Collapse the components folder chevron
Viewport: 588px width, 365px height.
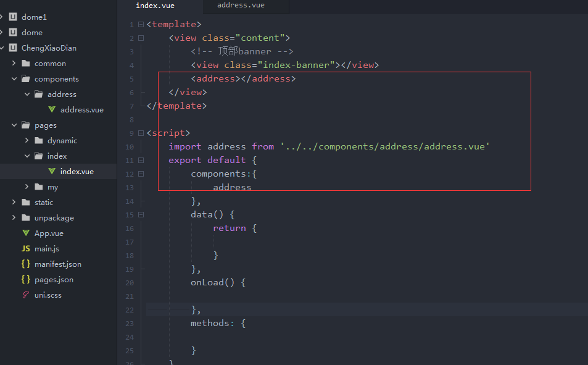click(x=14, y=79)
